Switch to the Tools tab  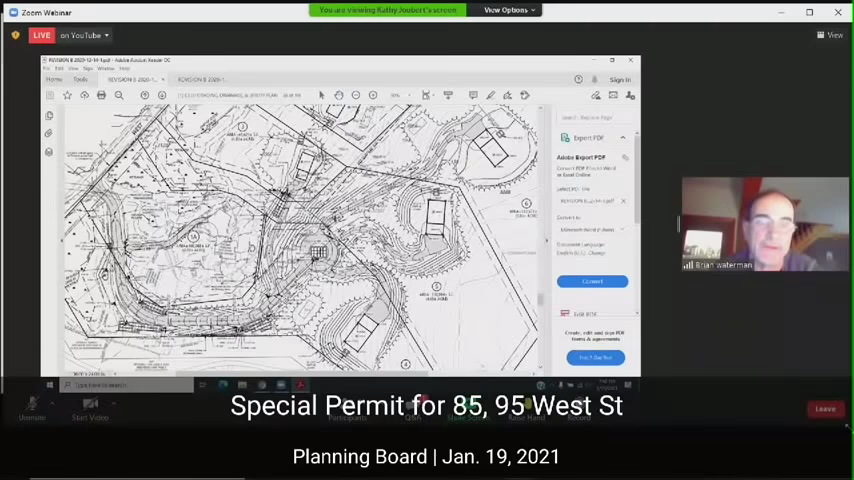(80, 79)
